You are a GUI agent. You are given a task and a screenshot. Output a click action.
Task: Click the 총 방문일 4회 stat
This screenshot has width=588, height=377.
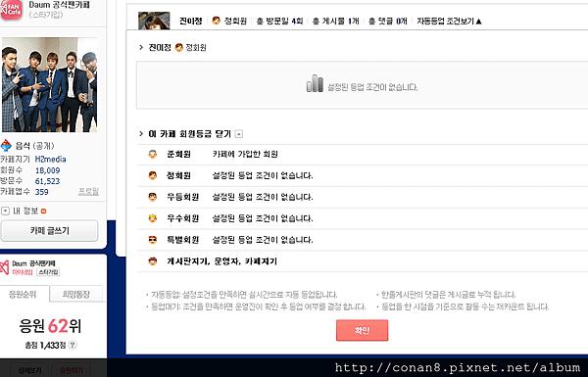279,22
